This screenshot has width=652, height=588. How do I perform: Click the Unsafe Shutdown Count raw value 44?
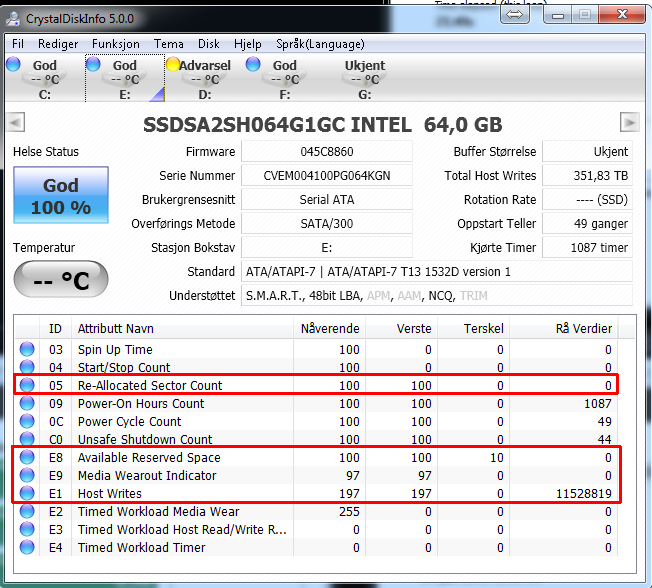(x=604, y=440)
